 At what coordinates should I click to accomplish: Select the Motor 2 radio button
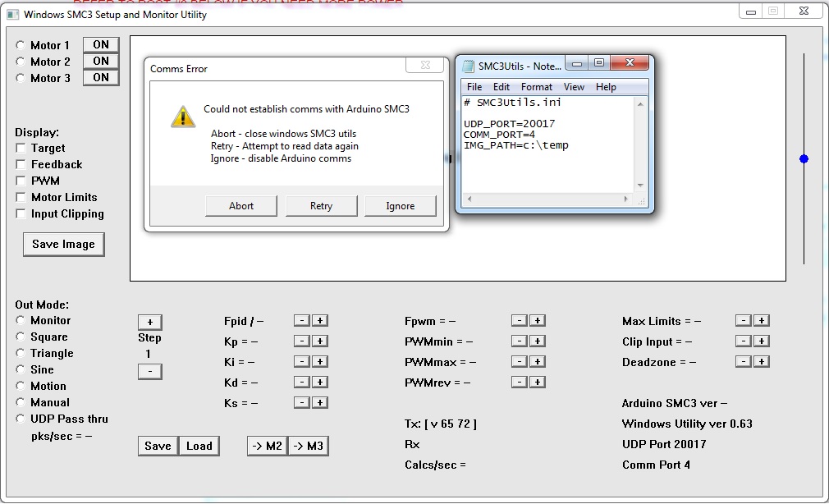tap(21, 62)
